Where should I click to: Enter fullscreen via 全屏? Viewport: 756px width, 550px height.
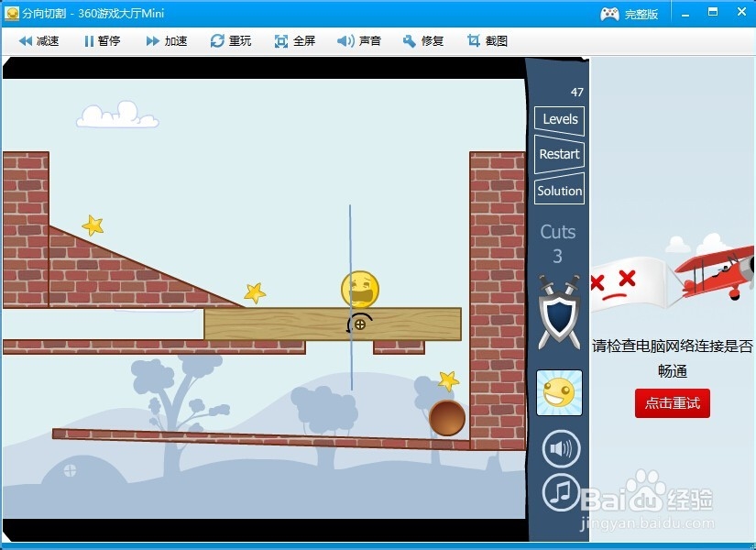pyautogui.click(x=294, y=41)
